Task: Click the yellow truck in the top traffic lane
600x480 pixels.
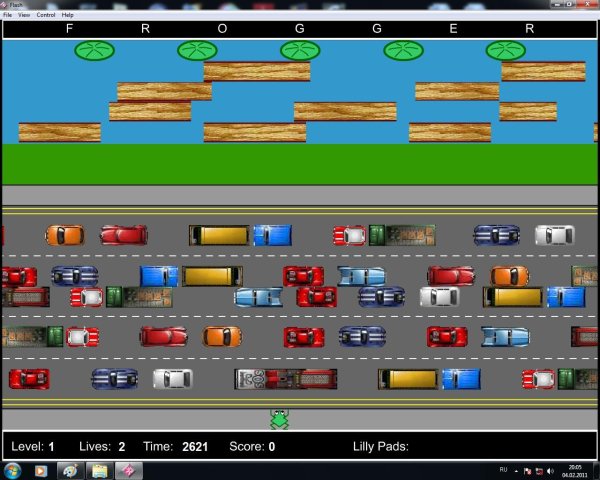Action: pyautogui.click(x=219, y=235)
